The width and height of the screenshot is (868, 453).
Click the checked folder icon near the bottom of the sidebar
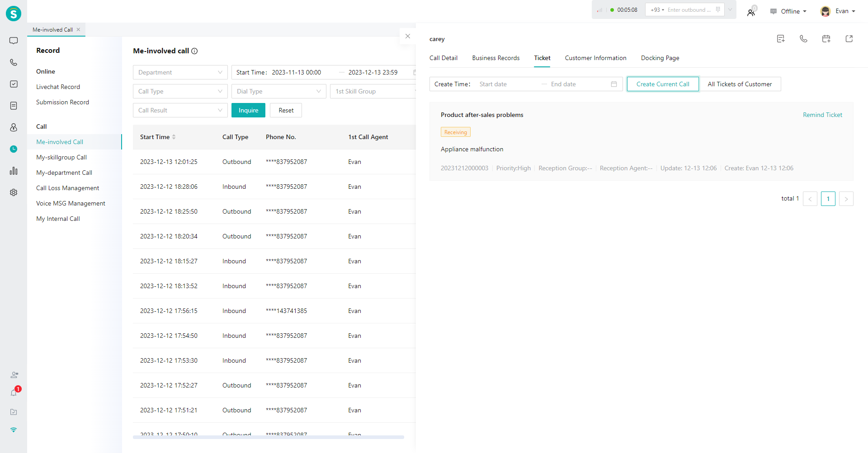coord(14,412)
